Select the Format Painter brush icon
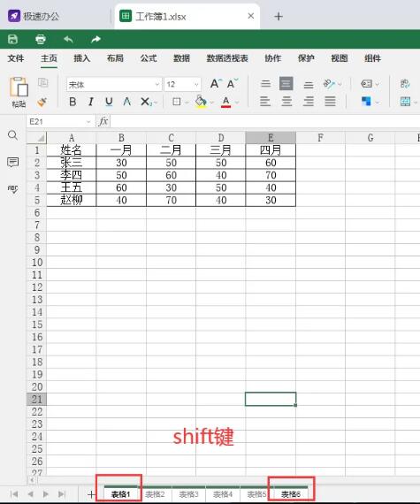 pyautogui.click(x=42, y=103)
